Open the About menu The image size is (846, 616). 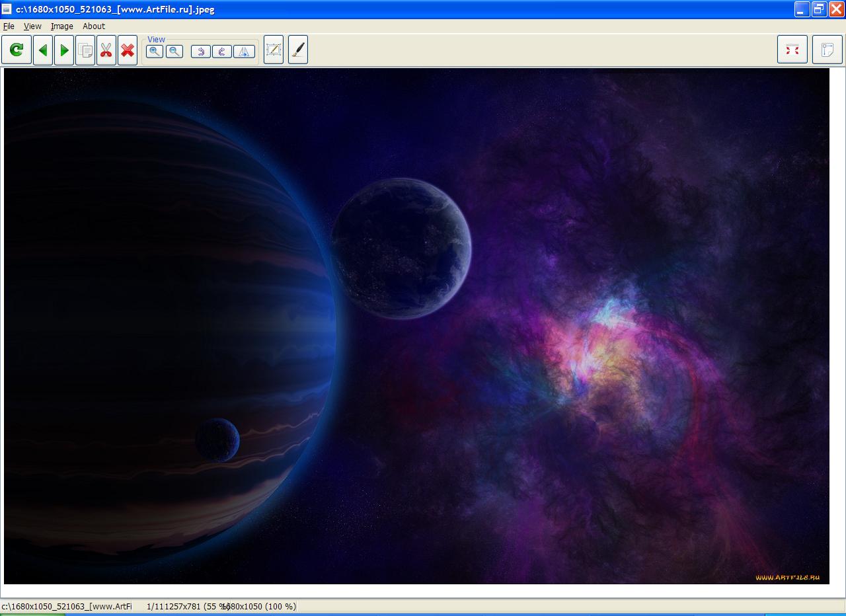(94, 26)
